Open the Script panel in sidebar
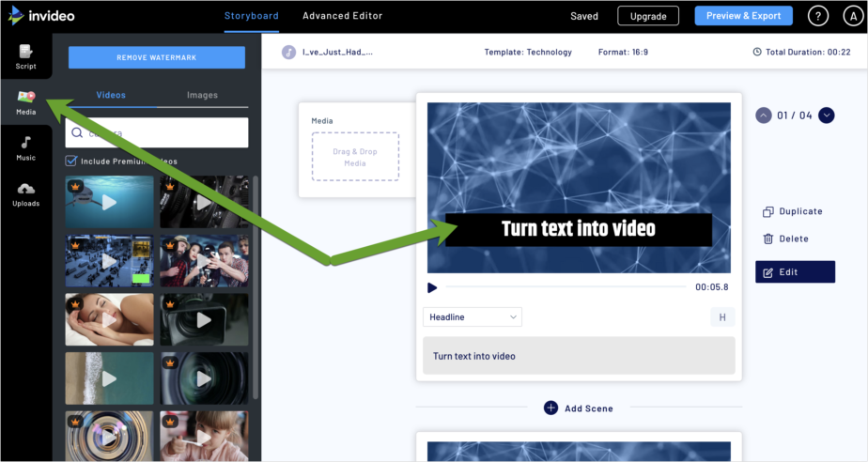Image resolution: width=868 pixels, height=462 pixels. point(25,56)
